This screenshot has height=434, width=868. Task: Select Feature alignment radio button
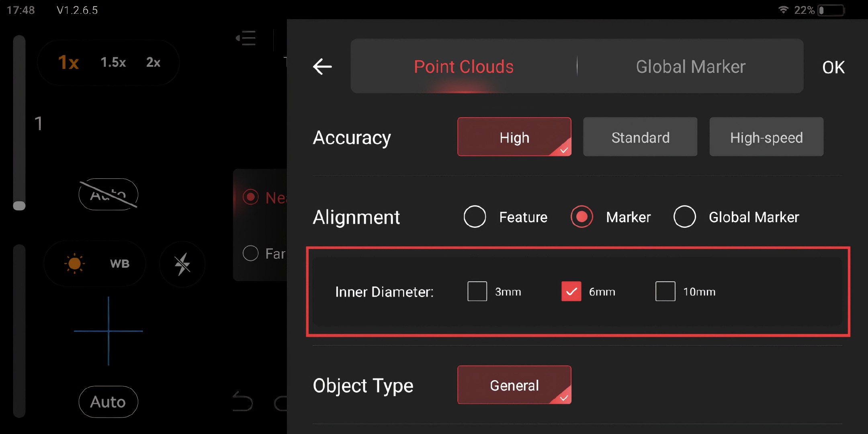pos(475,217)
